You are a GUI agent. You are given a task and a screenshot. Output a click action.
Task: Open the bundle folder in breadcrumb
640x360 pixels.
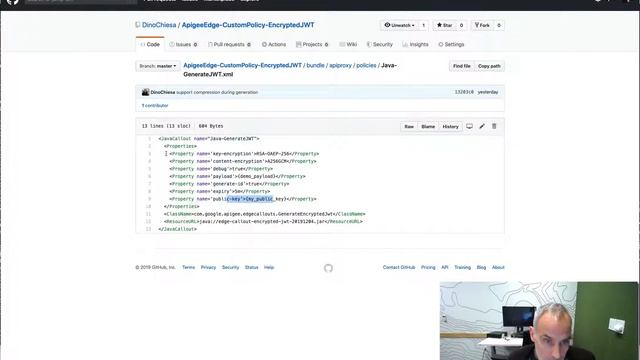pos(315,65)
